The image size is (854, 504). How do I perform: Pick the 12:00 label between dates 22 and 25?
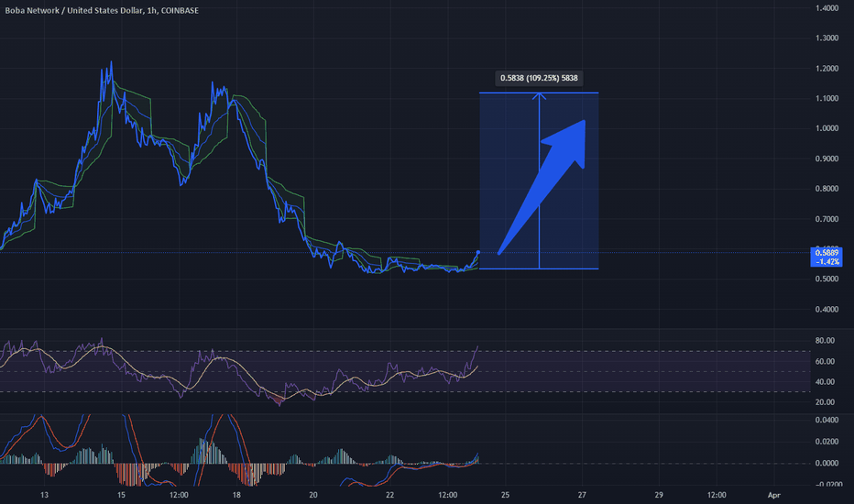click(x=448, y=495)
